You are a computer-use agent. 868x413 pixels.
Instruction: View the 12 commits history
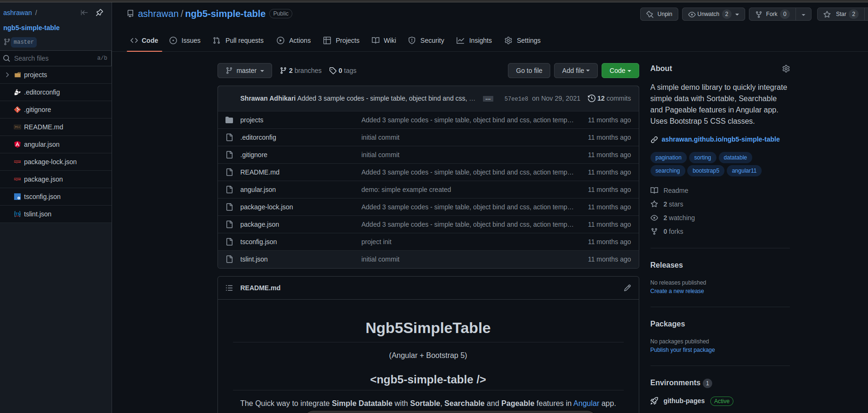point(610,98)
